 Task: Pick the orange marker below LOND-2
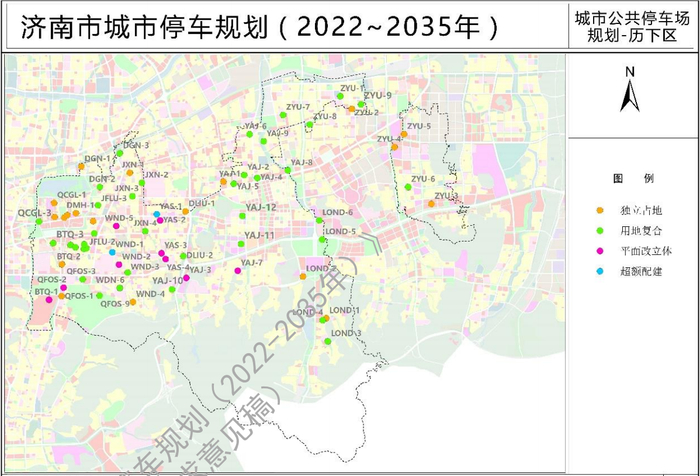pos(303,277)
